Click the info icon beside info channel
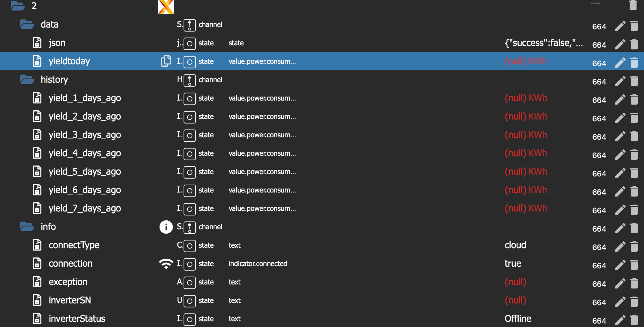644x327 pixels. pos(166,227)
